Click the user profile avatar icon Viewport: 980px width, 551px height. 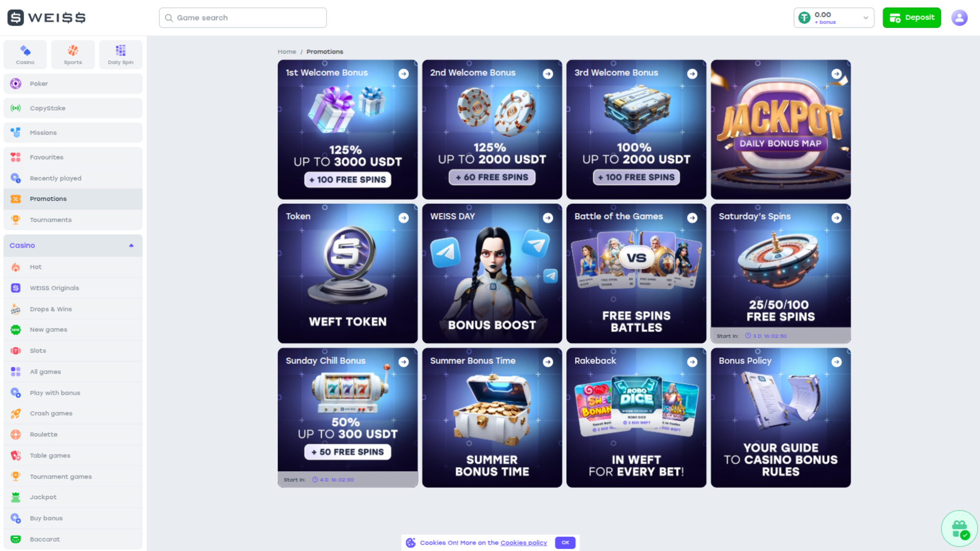coord(959,18)
